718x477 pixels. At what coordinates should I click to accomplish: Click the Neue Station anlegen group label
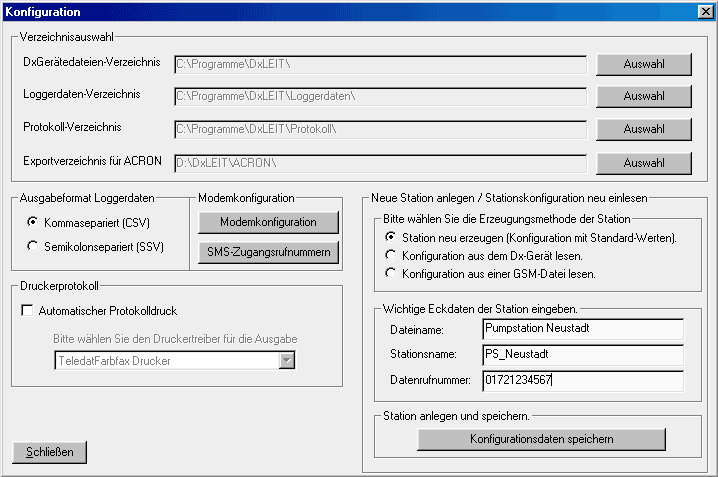[x=509, y=198]
